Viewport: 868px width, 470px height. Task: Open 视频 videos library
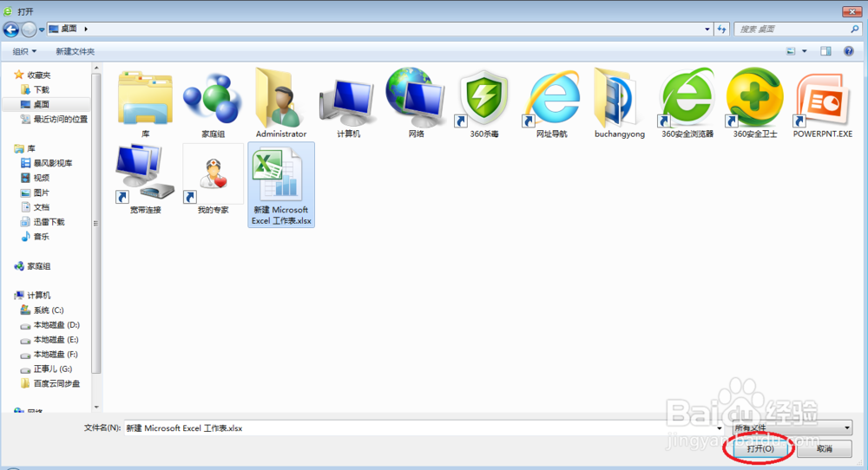pos(41,178)
